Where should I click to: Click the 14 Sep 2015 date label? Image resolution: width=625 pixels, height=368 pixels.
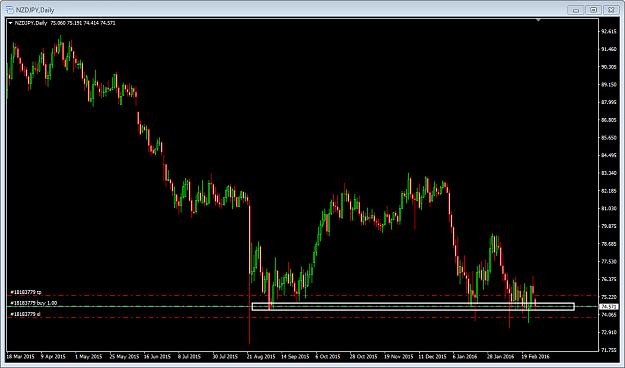(295, 356)
